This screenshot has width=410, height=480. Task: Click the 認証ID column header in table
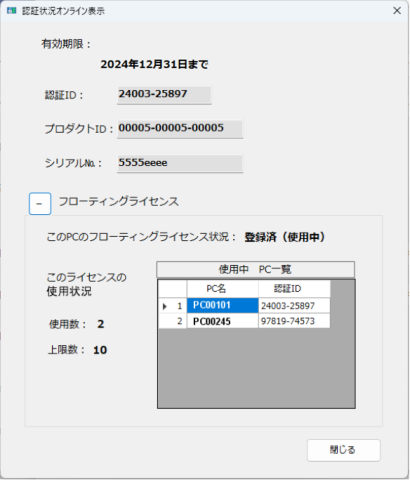coord(294,289)
